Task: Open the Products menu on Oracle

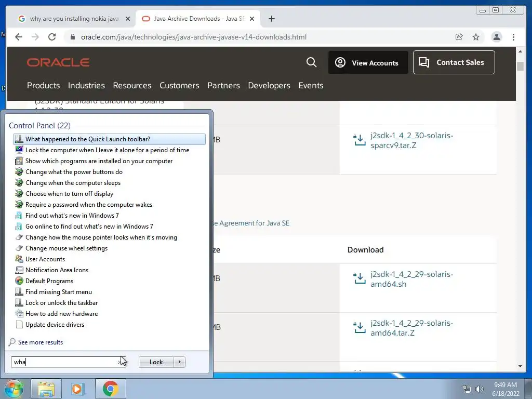Action: (44, 86)
